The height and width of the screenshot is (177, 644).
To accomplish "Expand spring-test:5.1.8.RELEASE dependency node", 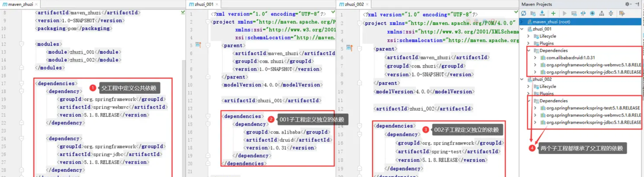I will click(535, 108).
